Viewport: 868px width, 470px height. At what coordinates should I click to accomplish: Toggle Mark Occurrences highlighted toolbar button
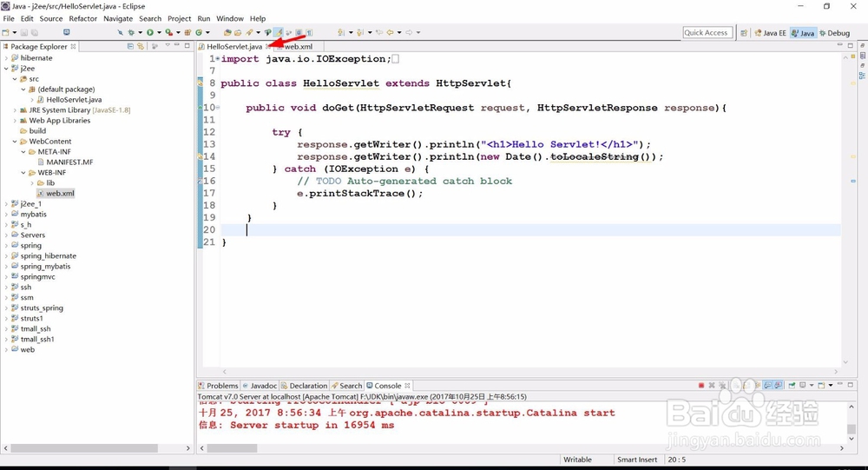point(279,32)
